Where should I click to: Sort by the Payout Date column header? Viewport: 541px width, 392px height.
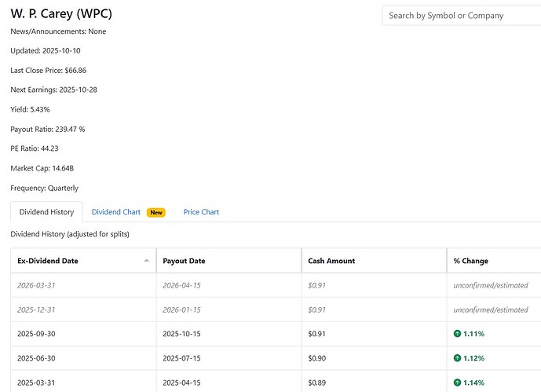point(184,261)
